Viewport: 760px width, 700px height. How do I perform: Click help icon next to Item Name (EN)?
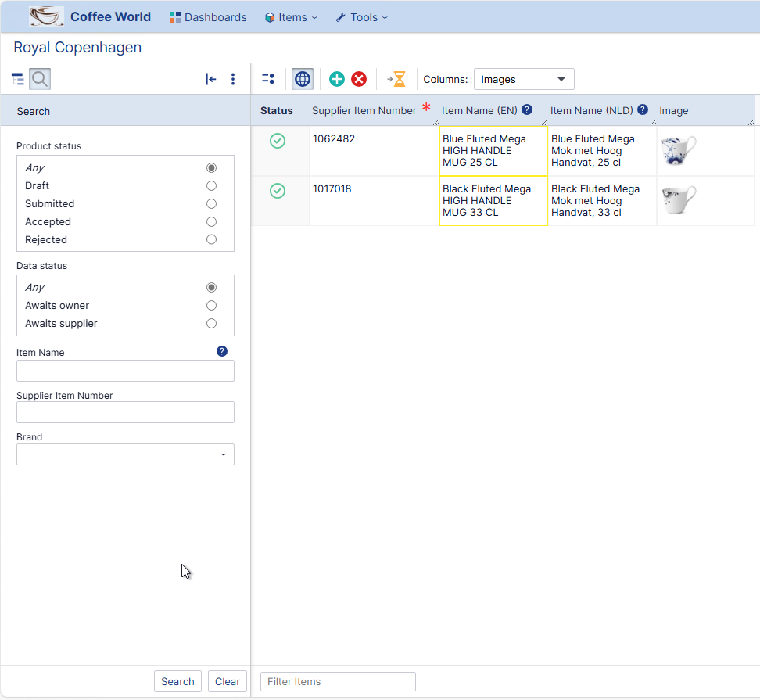(527, 110)
